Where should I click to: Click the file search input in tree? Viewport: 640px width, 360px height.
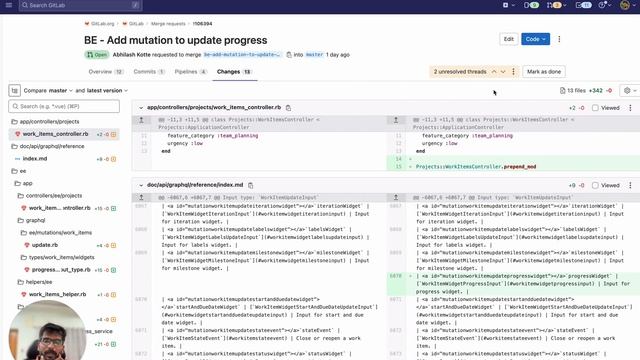[64, 107]
